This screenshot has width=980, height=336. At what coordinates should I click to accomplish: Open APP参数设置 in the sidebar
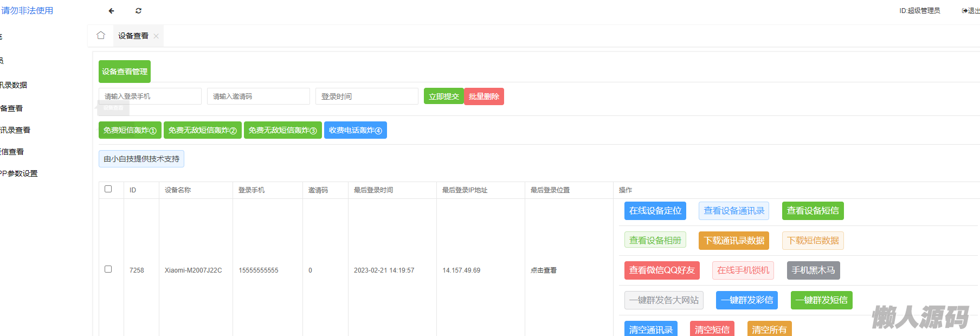click(x=18, y=173)
